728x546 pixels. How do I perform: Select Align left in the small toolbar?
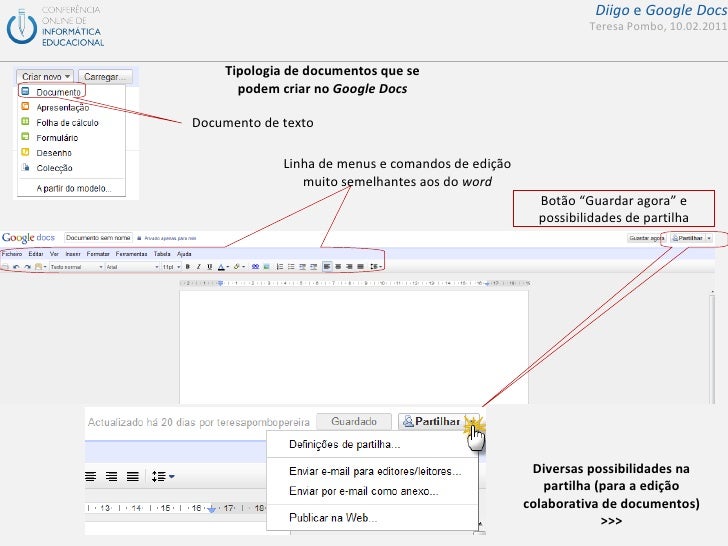coord(327,266)
